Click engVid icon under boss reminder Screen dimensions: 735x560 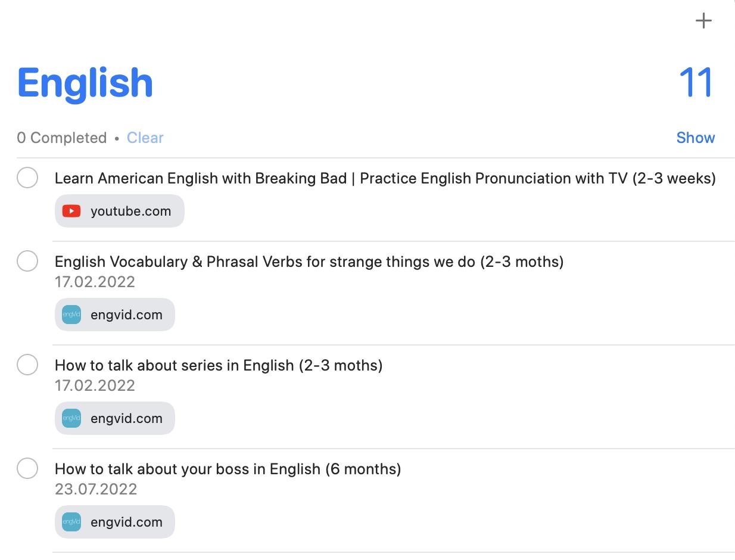[71, 522]
